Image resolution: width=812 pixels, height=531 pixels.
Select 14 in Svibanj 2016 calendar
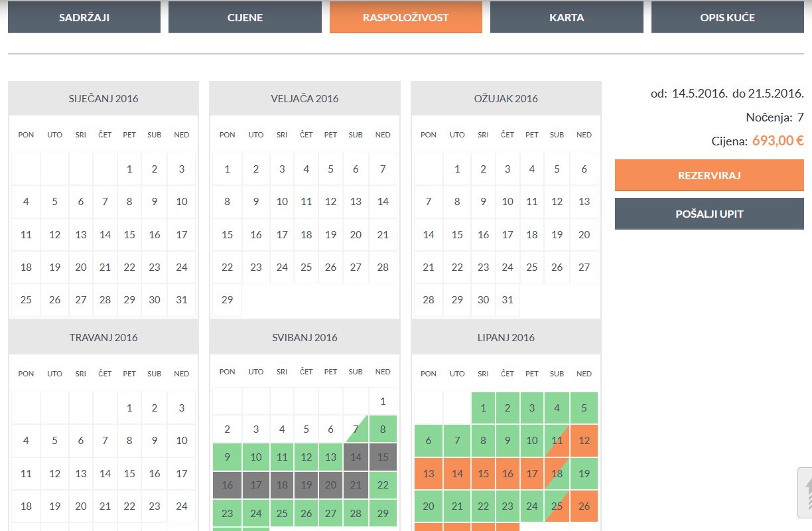[x=356, y=457]
